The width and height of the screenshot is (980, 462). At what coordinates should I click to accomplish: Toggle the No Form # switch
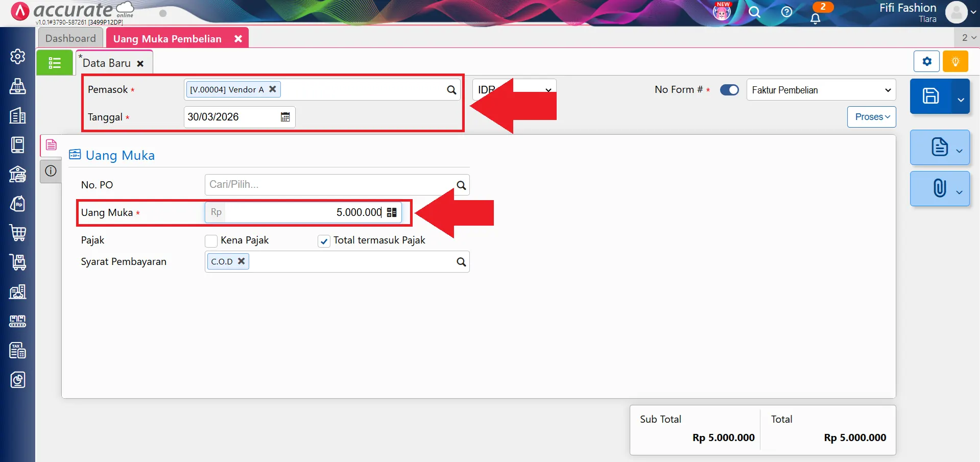(x=729, y=90)
